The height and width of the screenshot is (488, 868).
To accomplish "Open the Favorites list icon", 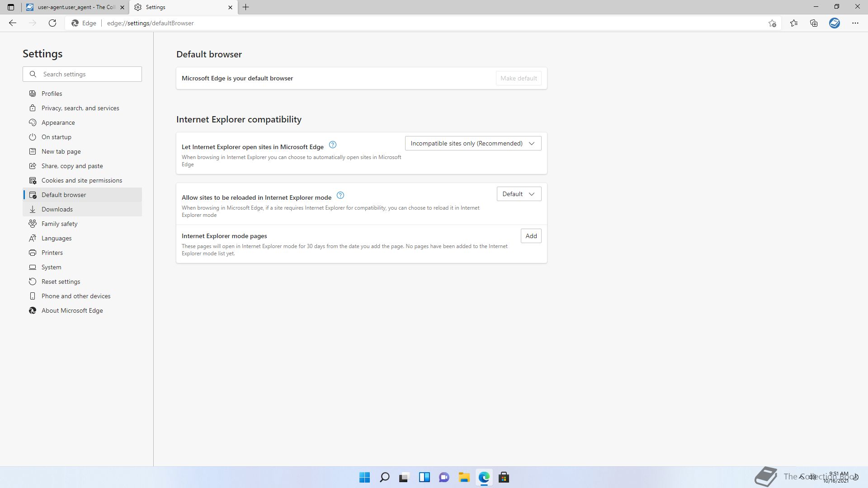I will point(794,23).
